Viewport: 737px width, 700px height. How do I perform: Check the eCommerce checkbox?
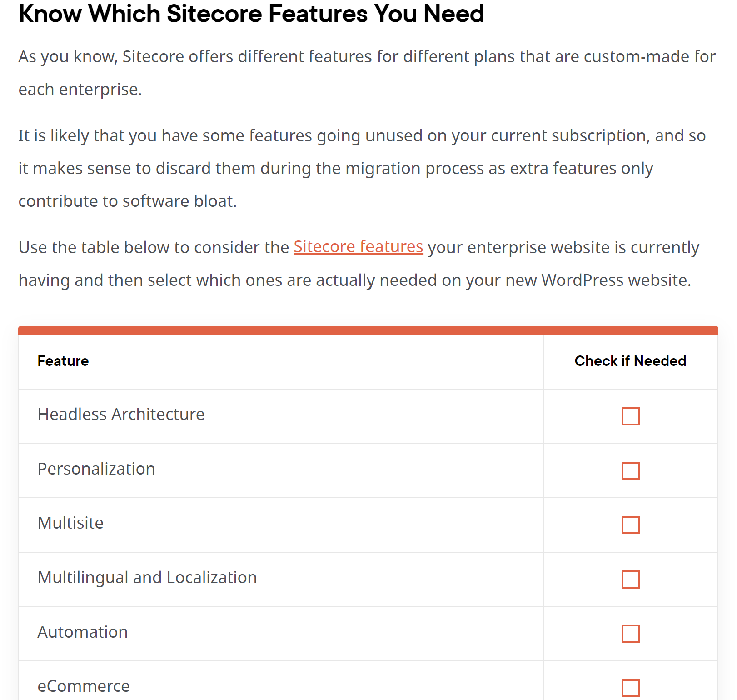pyautogui.click(x=630, y=688)
